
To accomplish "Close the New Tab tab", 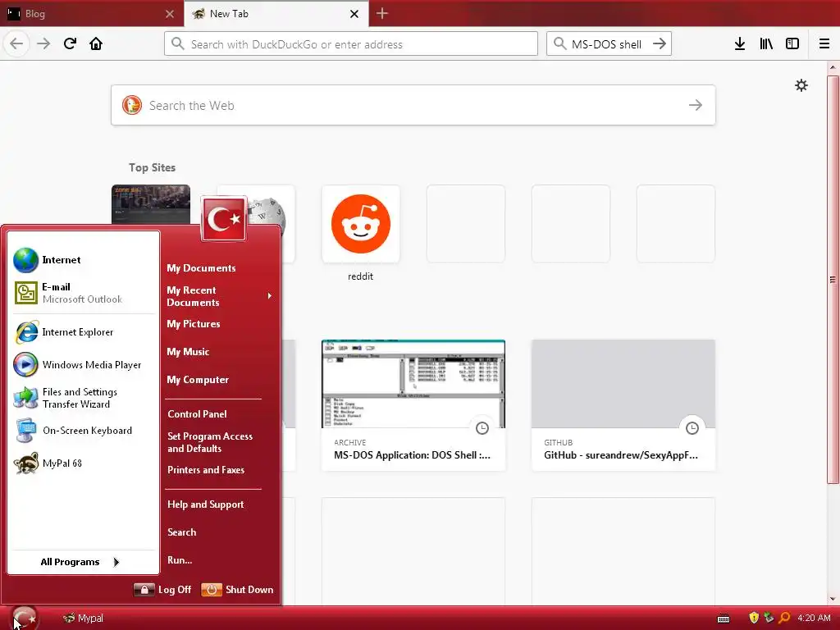I will (x=354, y=14).
